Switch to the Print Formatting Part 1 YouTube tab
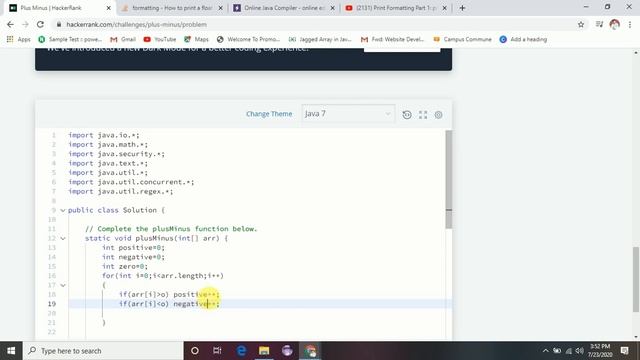 tap(396, 8)
